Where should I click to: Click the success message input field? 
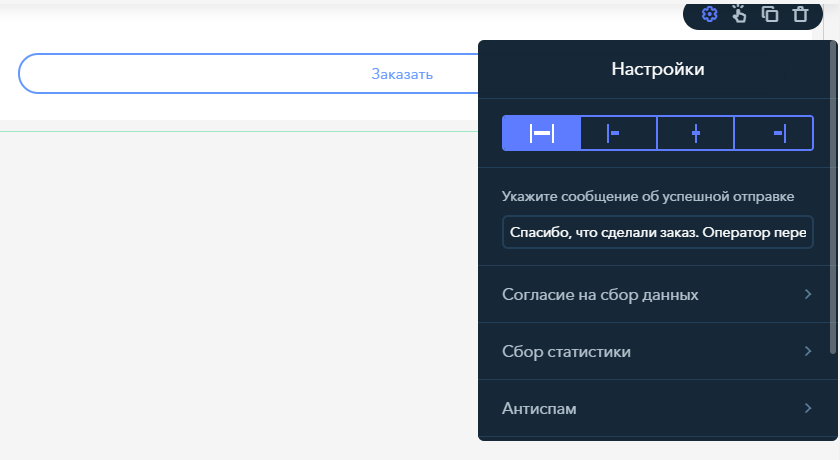(657, 232)
